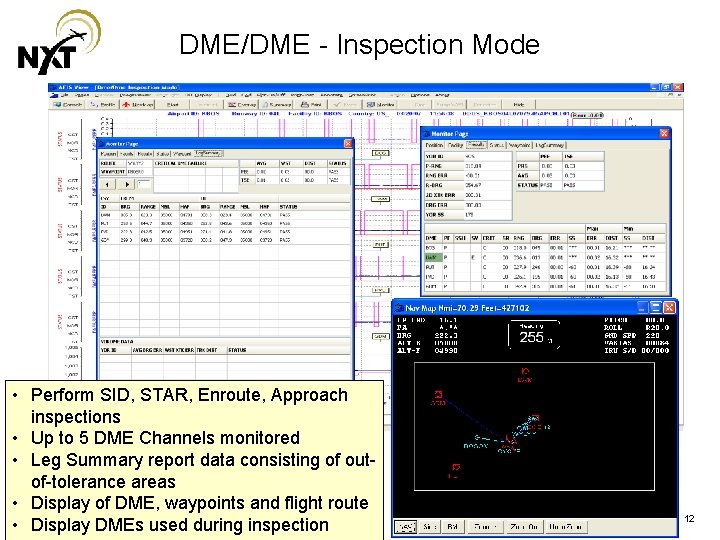This screenshot has height=540, width=720.
Task: Close the Nav Map window
Action: pyautogui.click(x=669, y=307)
